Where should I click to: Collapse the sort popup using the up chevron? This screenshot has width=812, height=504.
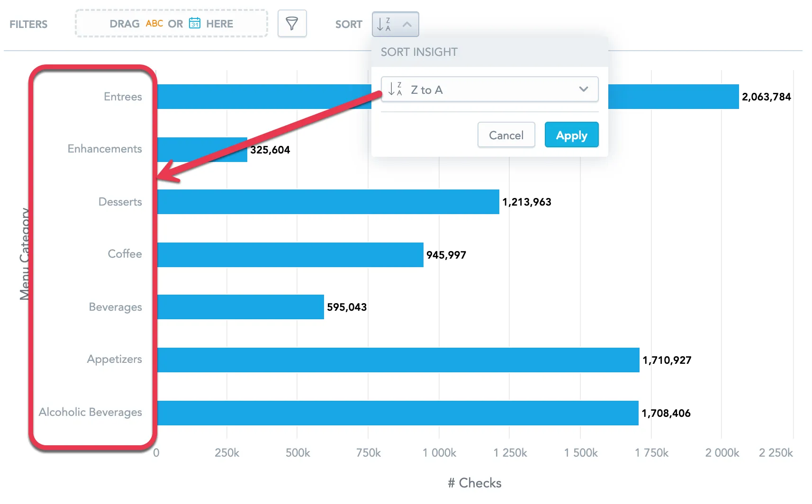[x=407, y=24]
